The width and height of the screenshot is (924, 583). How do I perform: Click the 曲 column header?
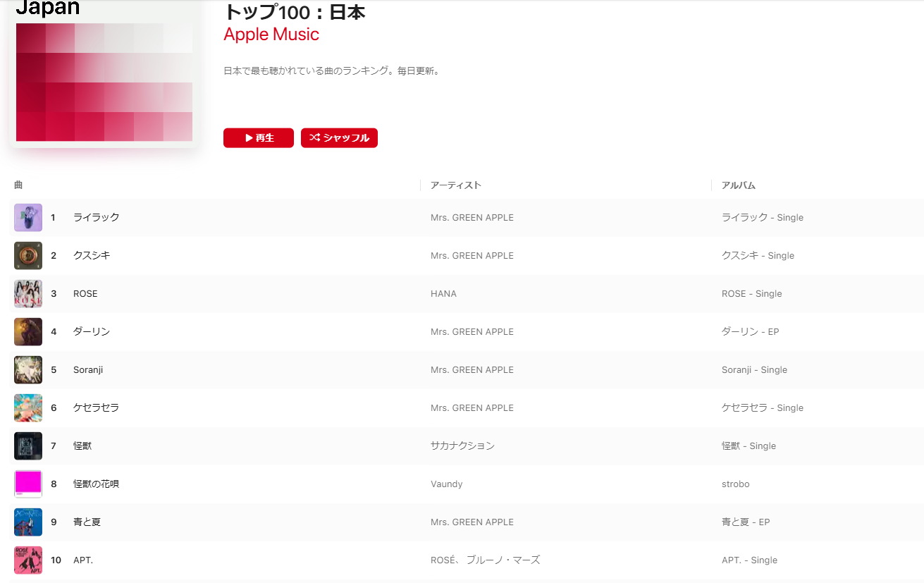[18, 185]
